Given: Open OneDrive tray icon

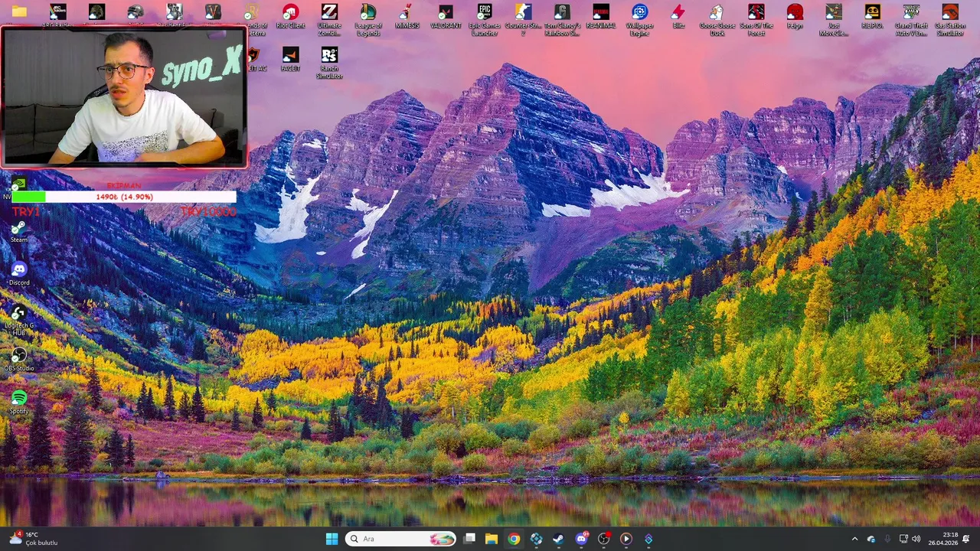Looking at the screenshot, I should pyautogui.click(x=871, y=539).
